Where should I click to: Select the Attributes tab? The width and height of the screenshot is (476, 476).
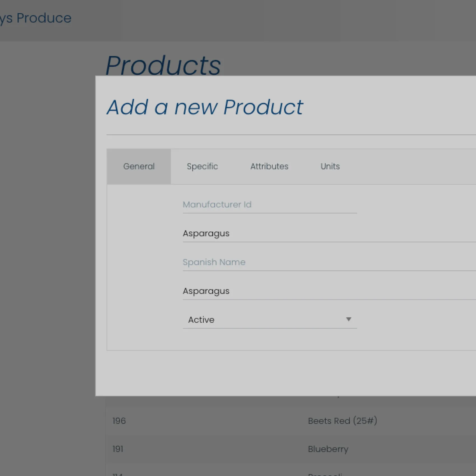pyautogui.click(x=269, y=166)
